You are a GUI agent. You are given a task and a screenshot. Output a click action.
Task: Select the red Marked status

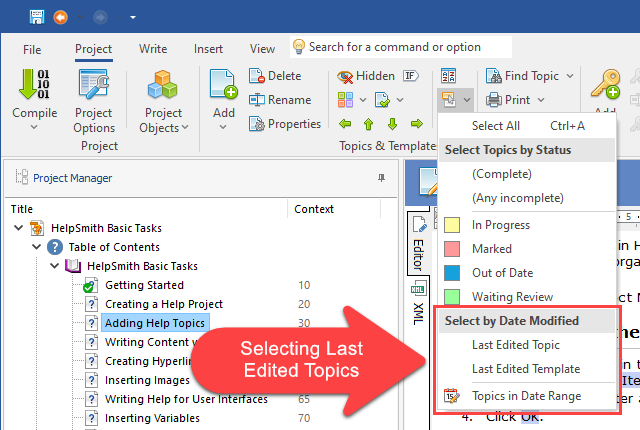click(527, 249)
